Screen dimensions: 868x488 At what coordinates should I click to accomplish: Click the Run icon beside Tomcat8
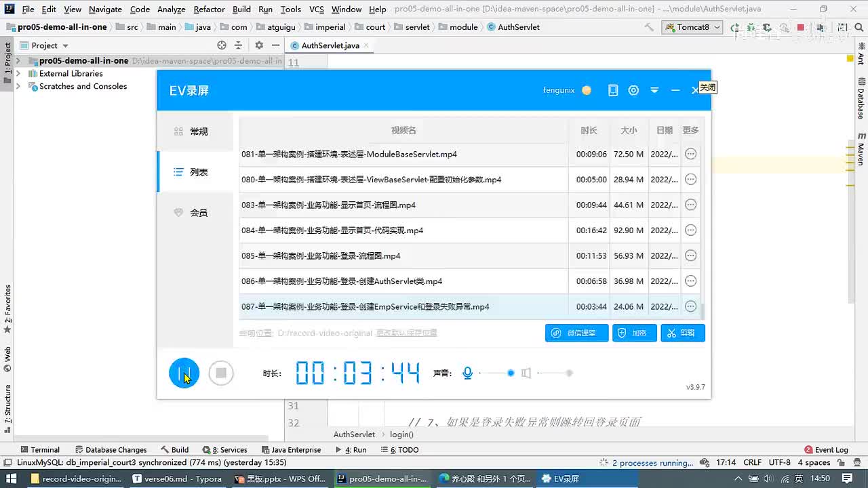click(x=735, y=27)
